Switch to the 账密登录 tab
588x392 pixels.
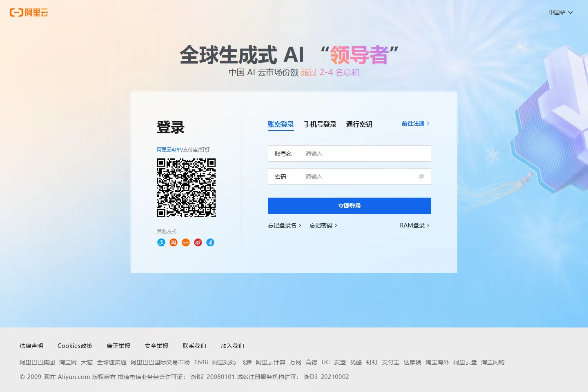[281, 124]
